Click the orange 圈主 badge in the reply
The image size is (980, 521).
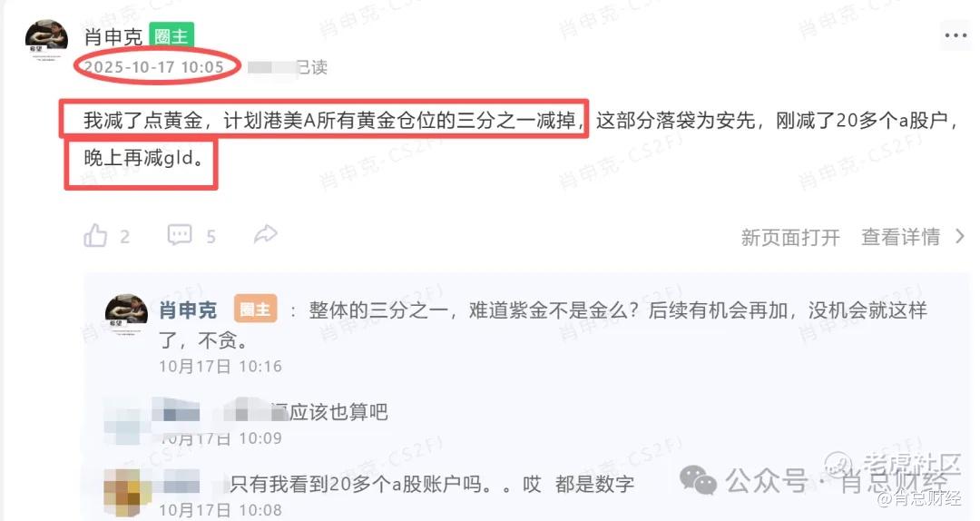pos(255,310)
